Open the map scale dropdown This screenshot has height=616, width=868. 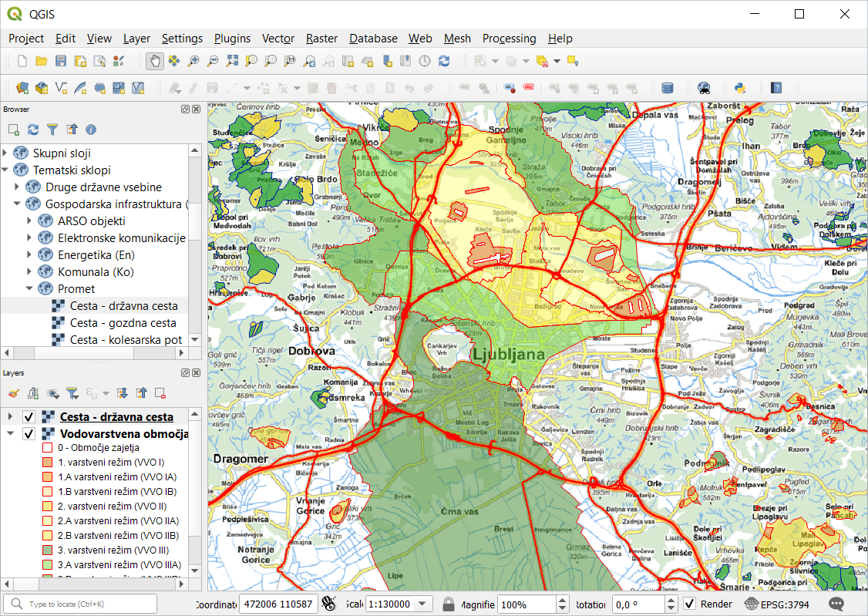point(422,604)
